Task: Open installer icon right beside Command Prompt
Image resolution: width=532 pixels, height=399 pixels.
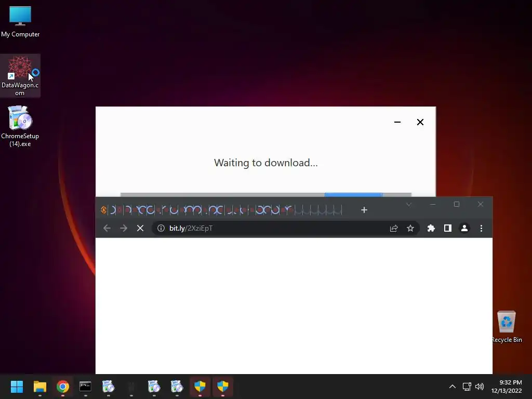Action: point(108,387)
